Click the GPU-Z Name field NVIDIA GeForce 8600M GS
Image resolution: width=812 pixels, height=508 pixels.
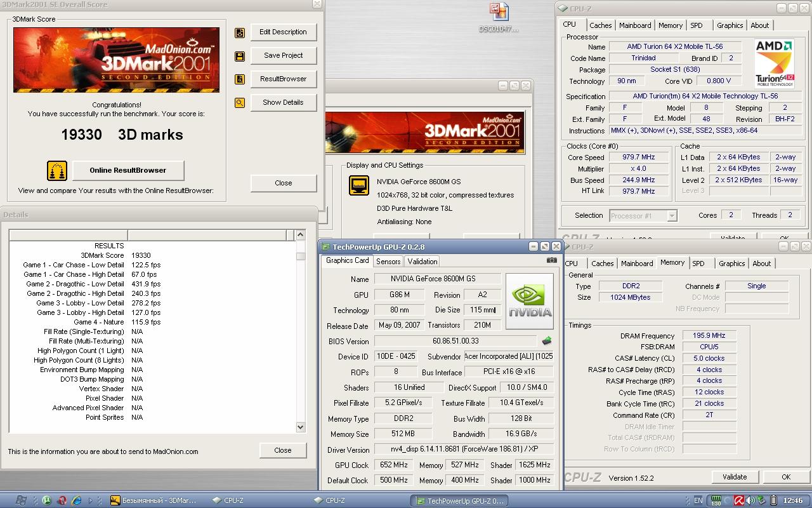coord(437,279)
